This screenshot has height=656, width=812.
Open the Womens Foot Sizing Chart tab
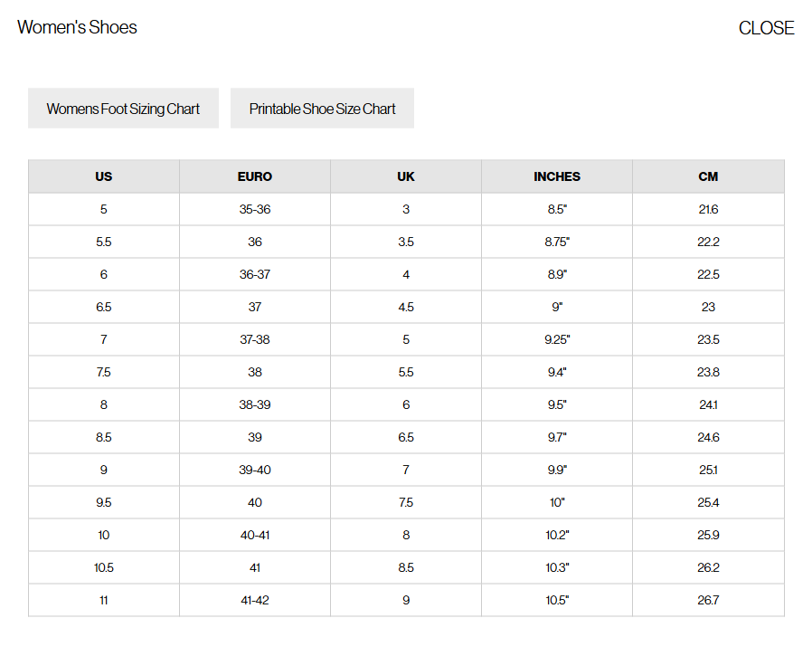[123, 109]
